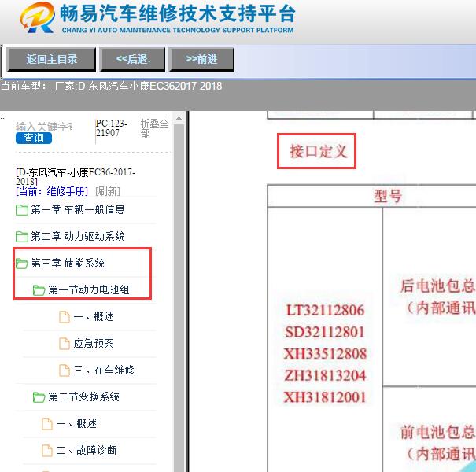Click model number ZH31813204
476x472 pixels.
(325, 376)
